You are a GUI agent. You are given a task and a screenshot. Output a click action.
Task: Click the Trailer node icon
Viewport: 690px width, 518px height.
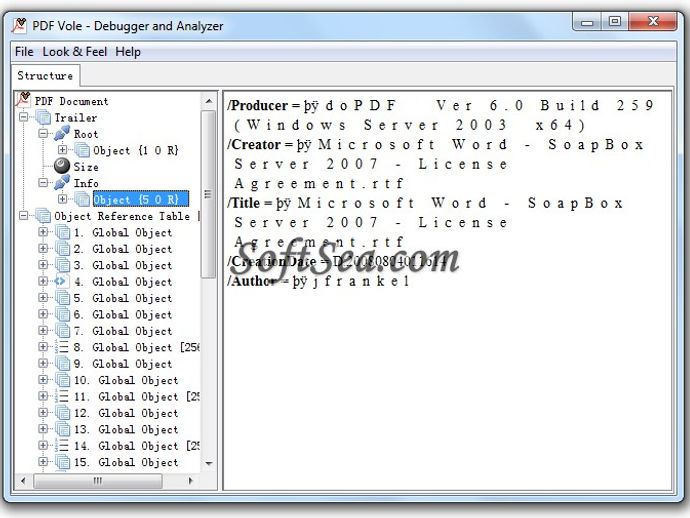click(x=43, y=118)
